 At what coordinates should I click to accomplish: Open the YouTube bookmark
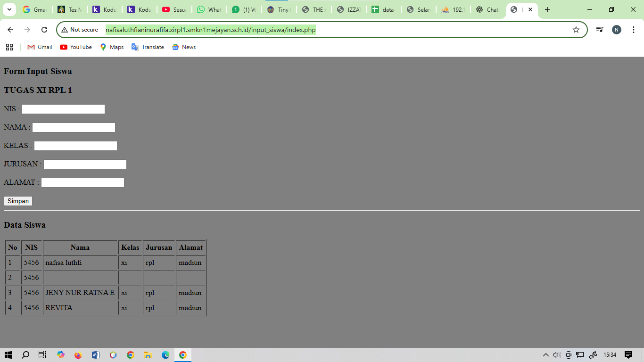pyautogui.click(x=76, y=47)
